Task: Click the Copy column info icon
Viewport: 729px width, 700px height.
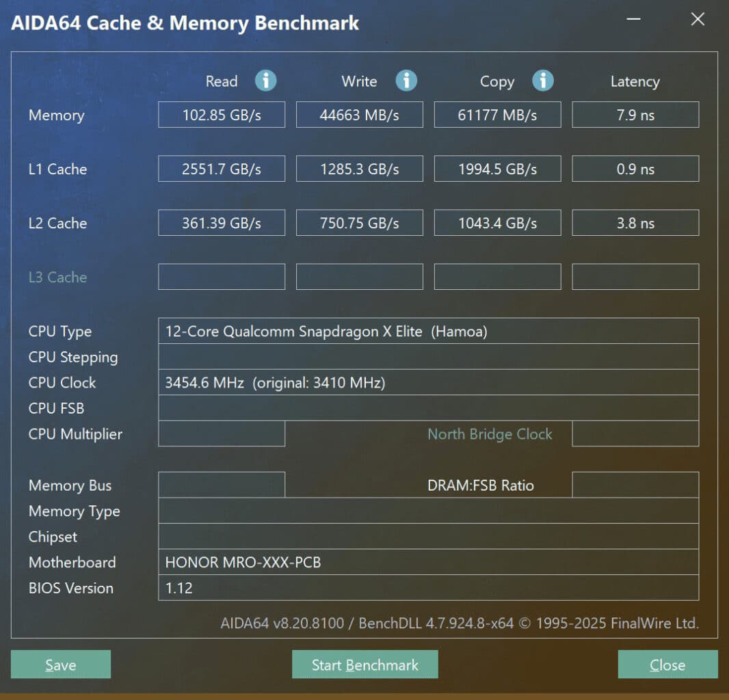Action: (544, 81)
